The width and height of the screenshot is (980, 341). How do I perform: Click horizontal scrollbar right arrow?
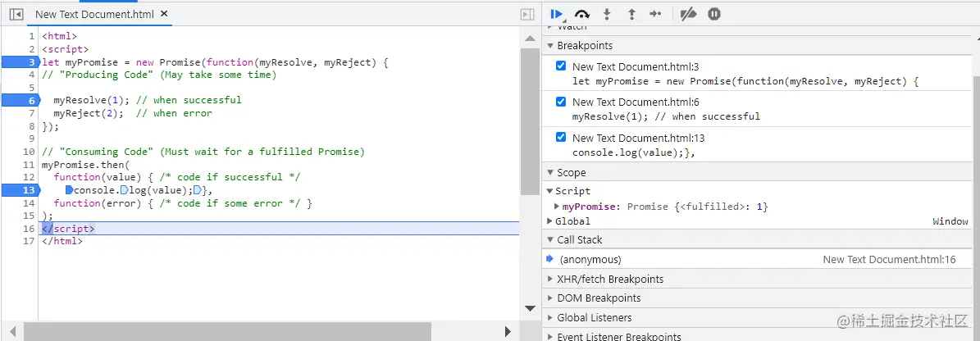[508, 331]
